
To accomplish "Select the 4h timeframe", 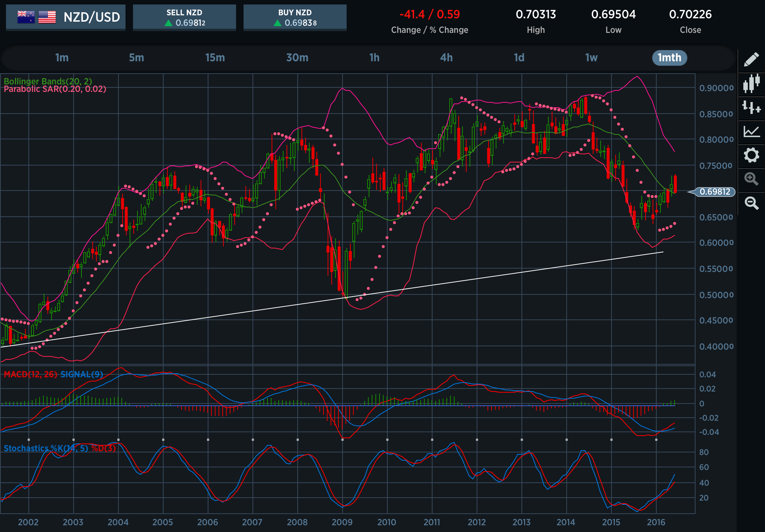I will [446, 58].
